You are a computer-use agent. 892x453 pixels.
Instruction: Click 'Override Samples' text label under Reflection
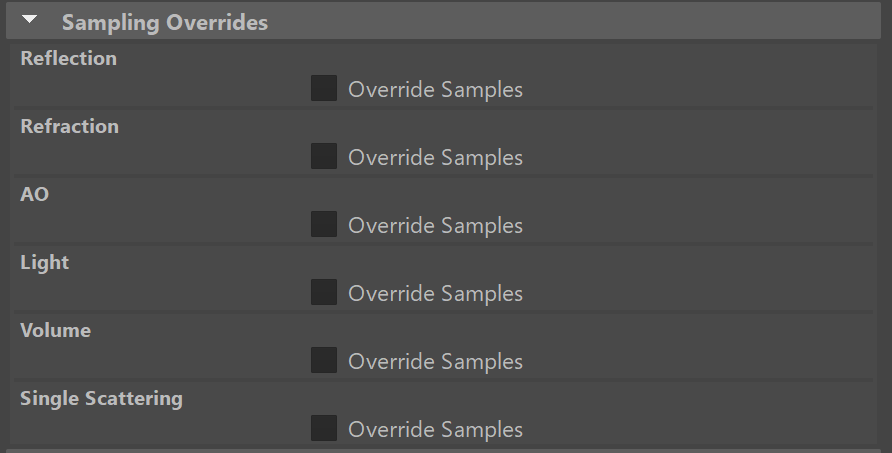click(435, 90)
